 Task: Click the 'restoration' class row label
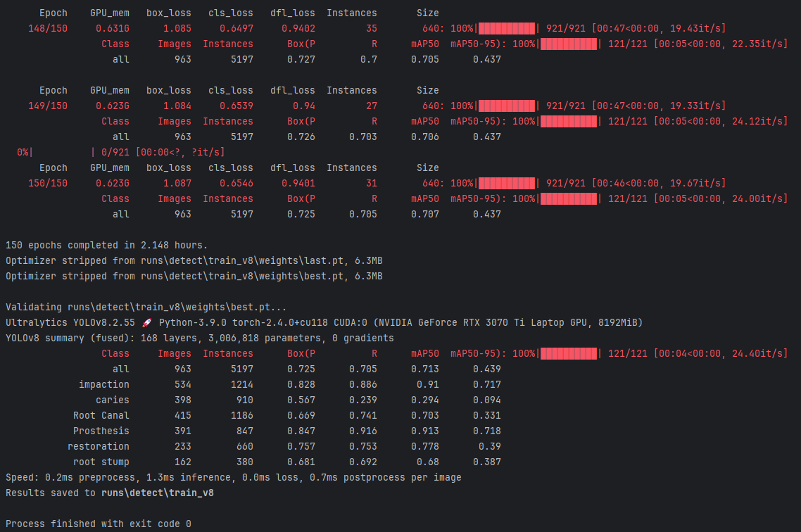coord(99,446)
